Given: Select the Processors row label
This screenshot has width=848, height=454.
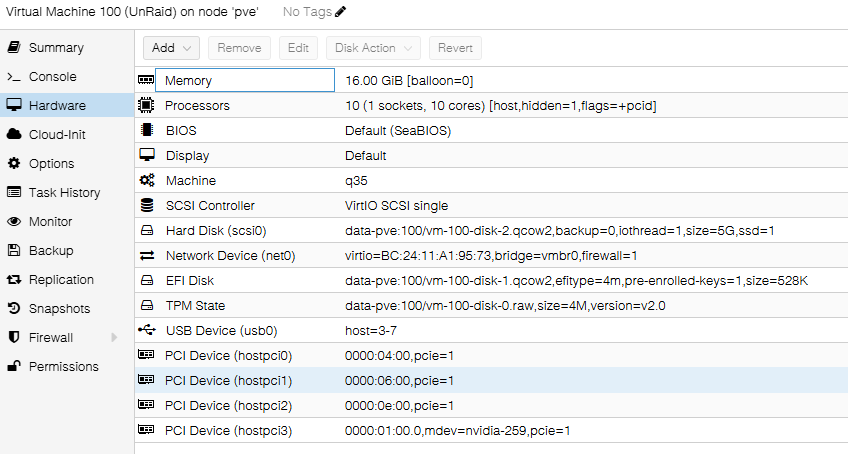Looking at the screenshot, I should (197, 106).
